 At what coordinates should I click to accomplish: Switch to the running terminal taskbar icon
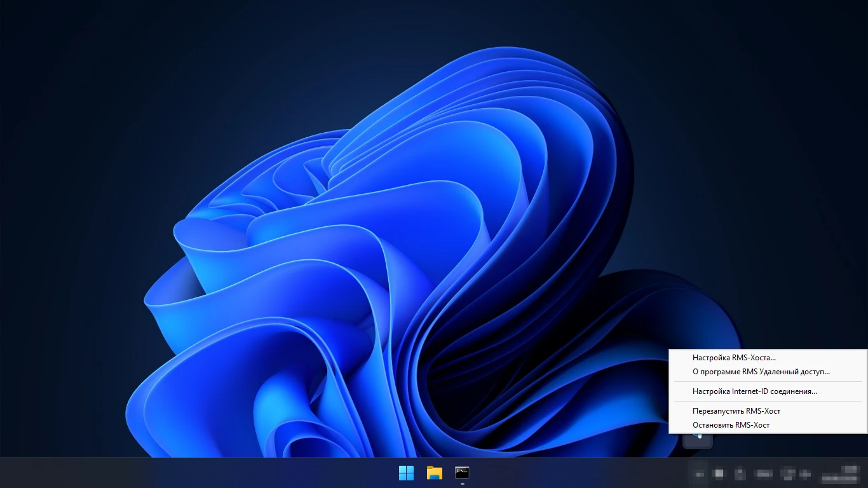pyautogui.click(x=462, y=473)
